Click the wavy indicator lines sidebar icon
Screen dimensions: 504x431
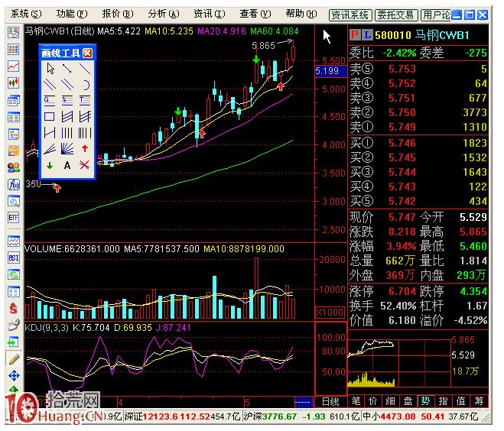click(14, 241)
